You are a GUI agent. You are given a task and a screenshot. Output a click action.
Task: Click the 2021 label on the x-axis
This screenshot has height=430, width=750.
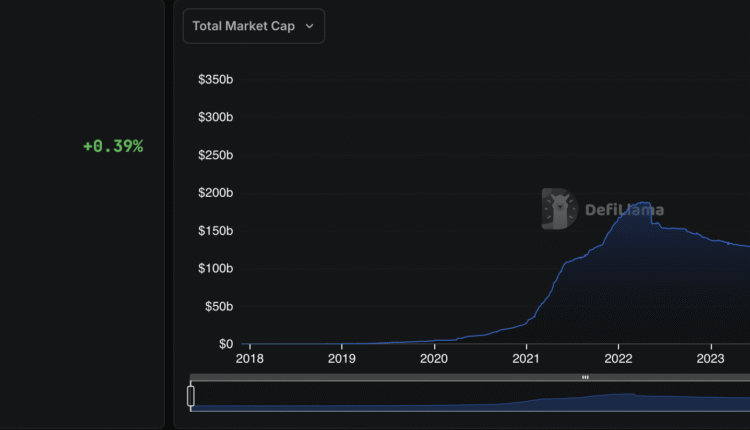526,358
